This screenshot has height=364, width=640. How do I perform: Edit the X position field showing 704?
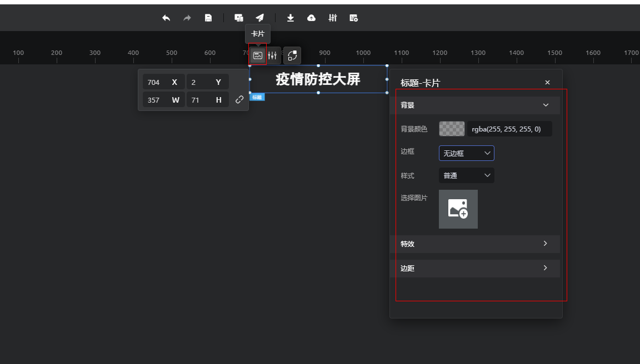(x=164, y=82)
